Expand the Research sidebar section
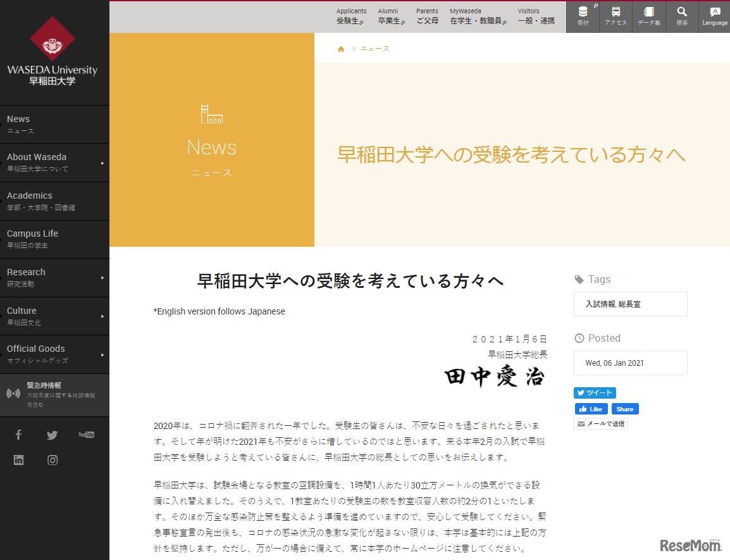The width and height of the screenshot is (730, 560). (103, 277)
